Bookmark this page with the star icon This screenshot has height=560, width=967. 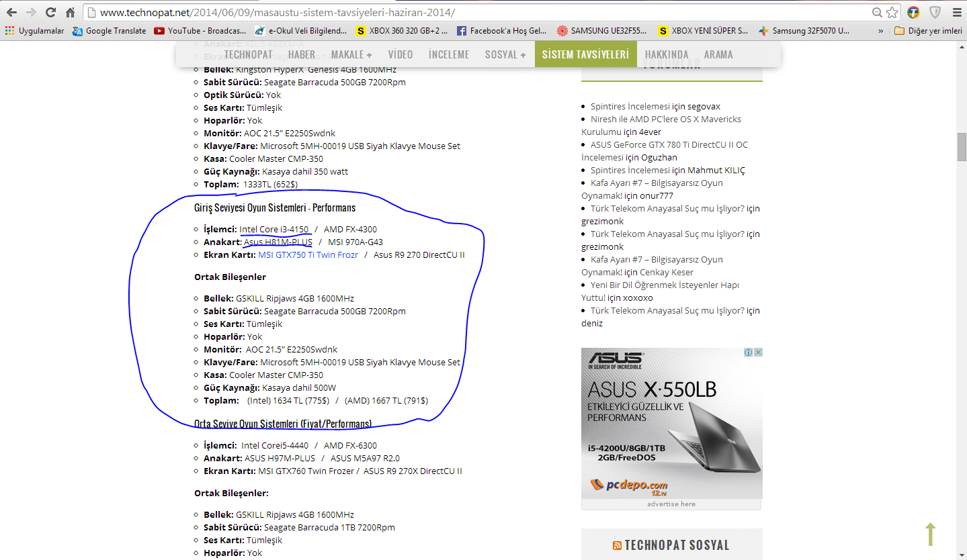coord(892,12)
